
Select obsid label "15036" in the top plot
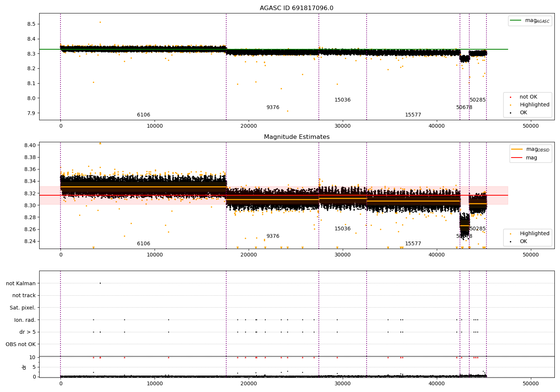pos(342,100)
